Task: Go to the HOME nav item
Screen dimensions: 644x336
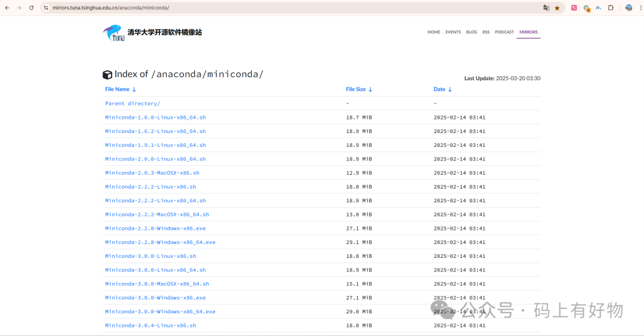Action: point(434,32)
